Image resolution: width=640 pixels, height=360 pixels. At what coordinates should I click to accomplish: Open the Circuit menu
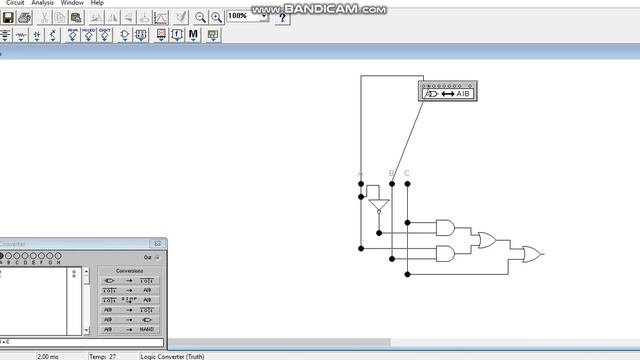coord(15,3)
